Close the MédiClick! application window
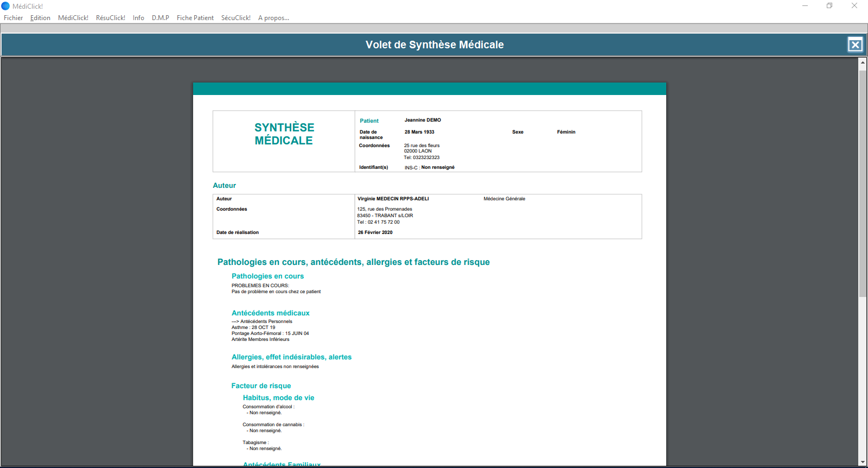Viewport: 868px width, 468px height. click(854, 6)
